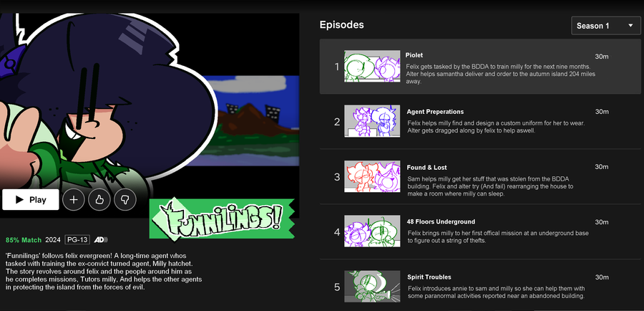This screenshot has width=644, height=311.
Task: Click the Funnilings! logo banner
Action: pyautogui.click(x=222, y=219)
